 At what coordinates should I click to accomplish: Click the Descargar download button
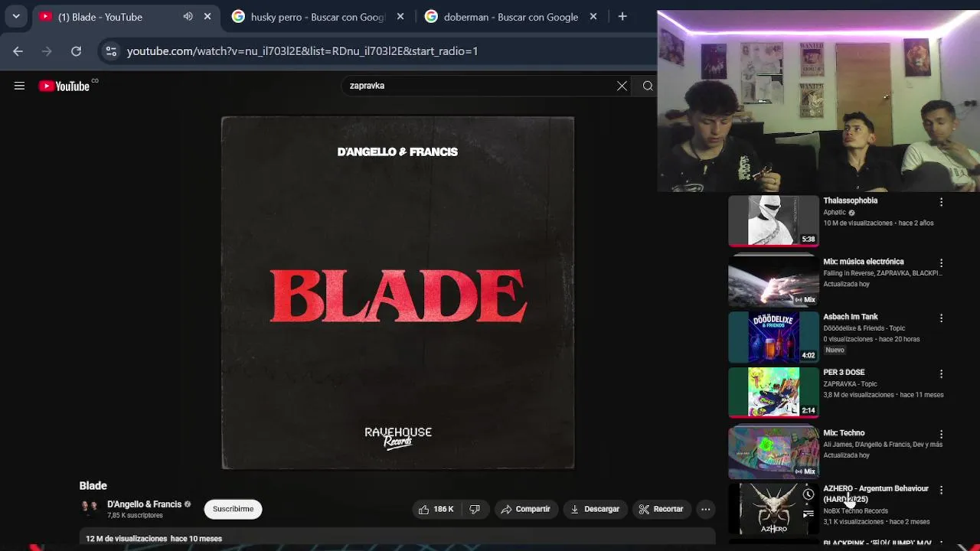pyautogui.click(x=595, y=509)
